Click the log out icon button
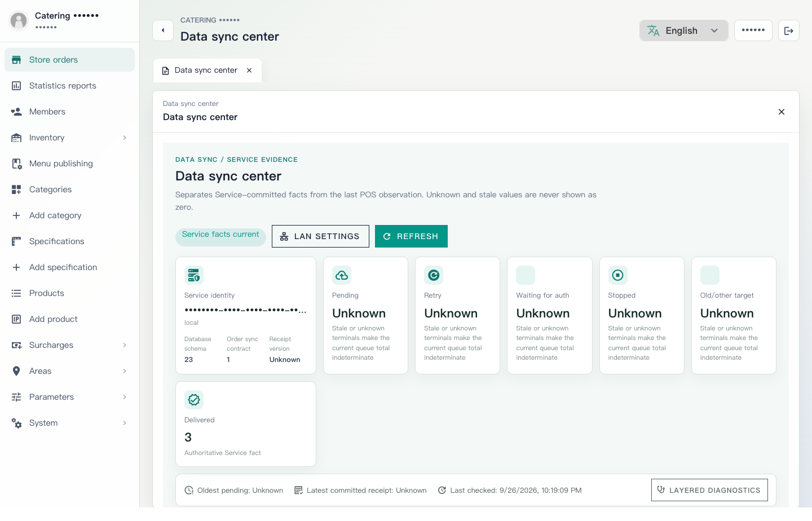 (x=789, y=30)
